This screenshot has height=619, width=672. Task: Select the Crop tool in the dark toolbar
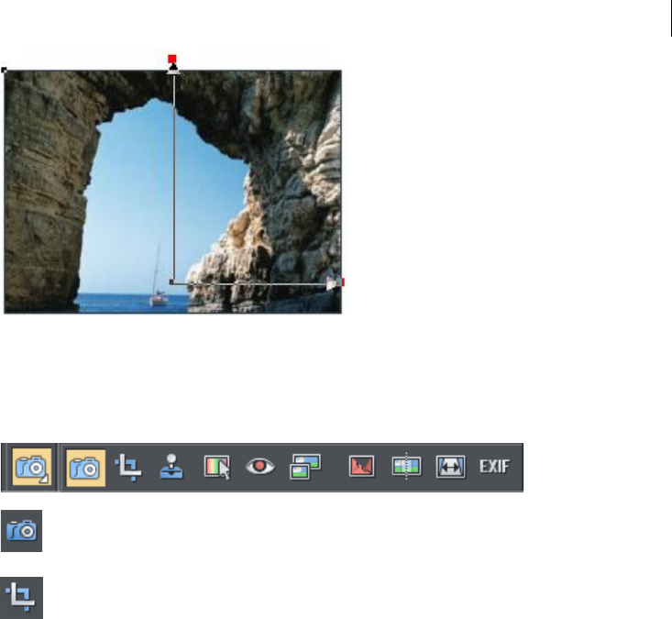click(128, 468)
